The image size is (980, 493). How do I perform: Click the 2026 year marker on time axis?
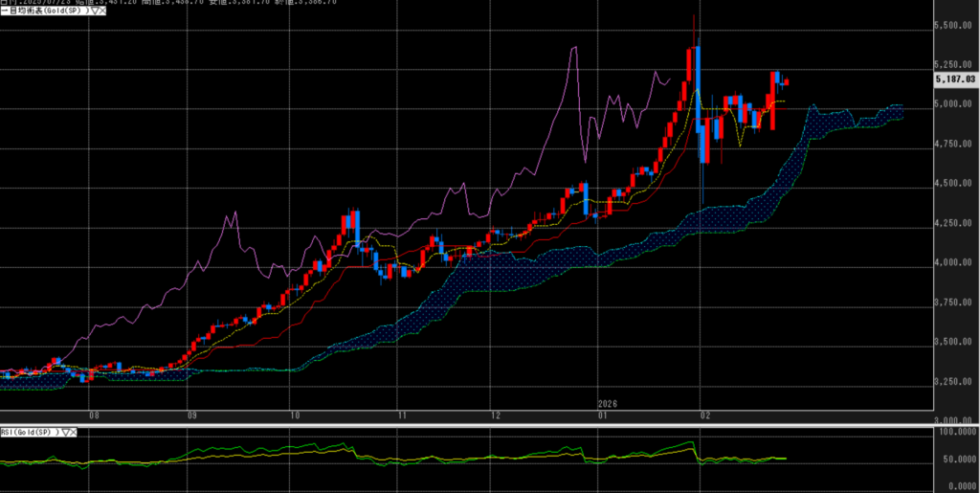point(607,404)
